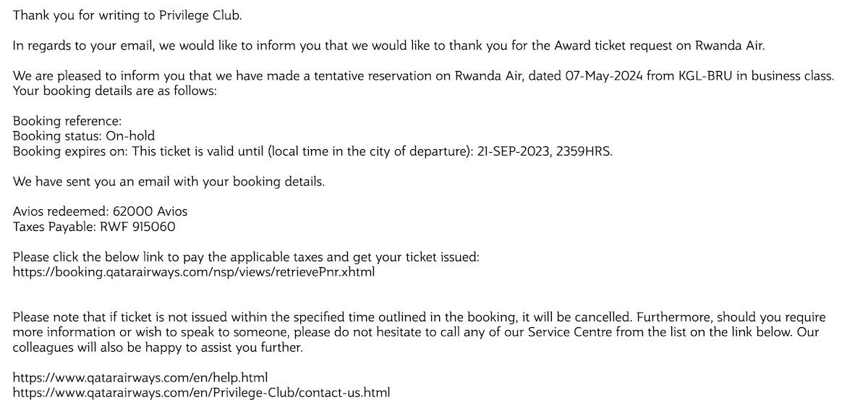This screenshot has width=868, height=409.
Task: Click the 'Taxes Payable: RWF 915060' line
Action: [94, 227]
